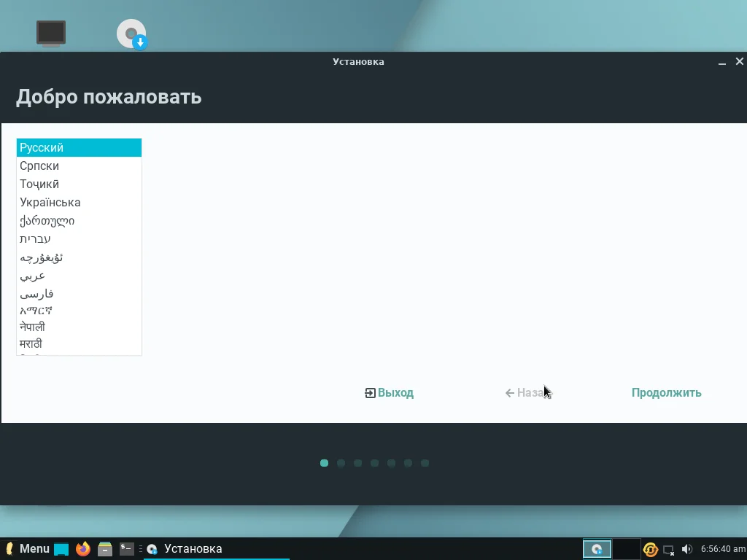Screen dimensions: 747x560
Task: Click Продолжить to continue installation
Action: click(666, 392)
